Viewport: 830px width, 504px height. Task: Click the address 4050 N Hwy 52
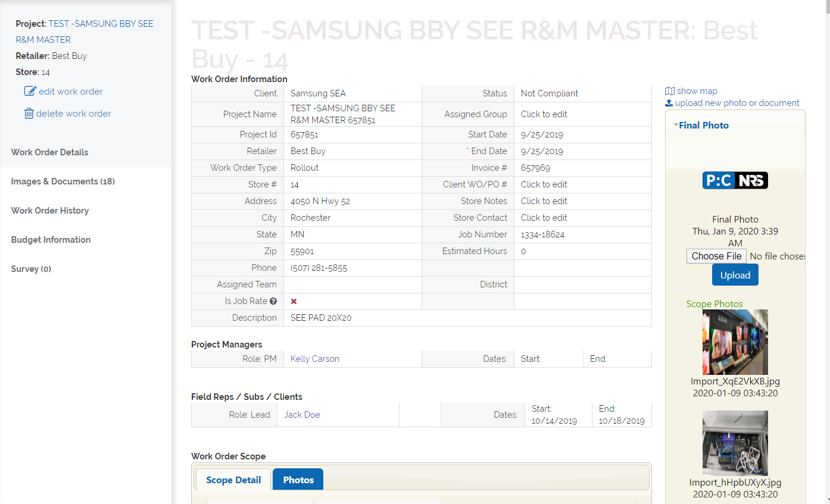(x=320, y=201)
